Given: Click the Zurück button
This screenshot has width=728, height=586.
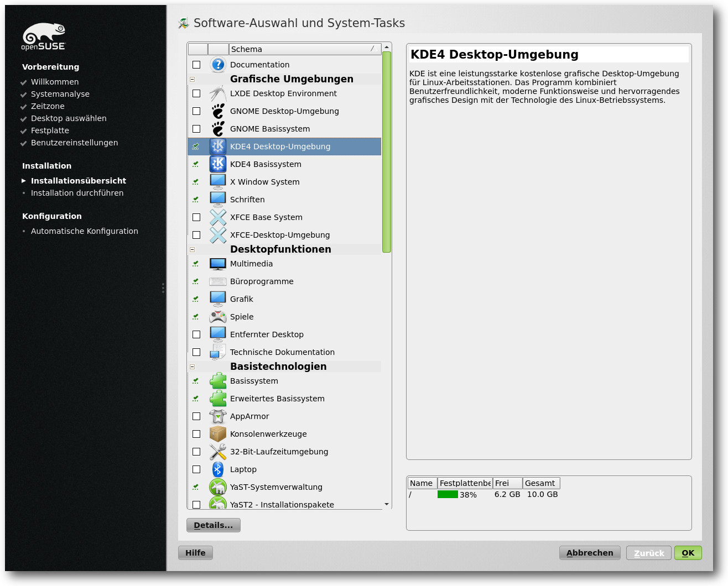Looking at the screenshot, I should click(x=649, y=553).
